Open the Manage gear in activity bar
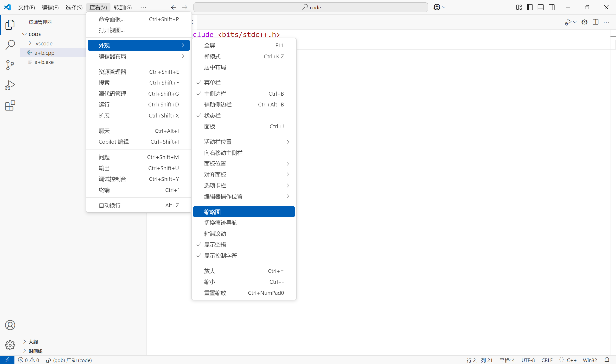The height and width of the screenshot is (364, 616). (10, 345)
